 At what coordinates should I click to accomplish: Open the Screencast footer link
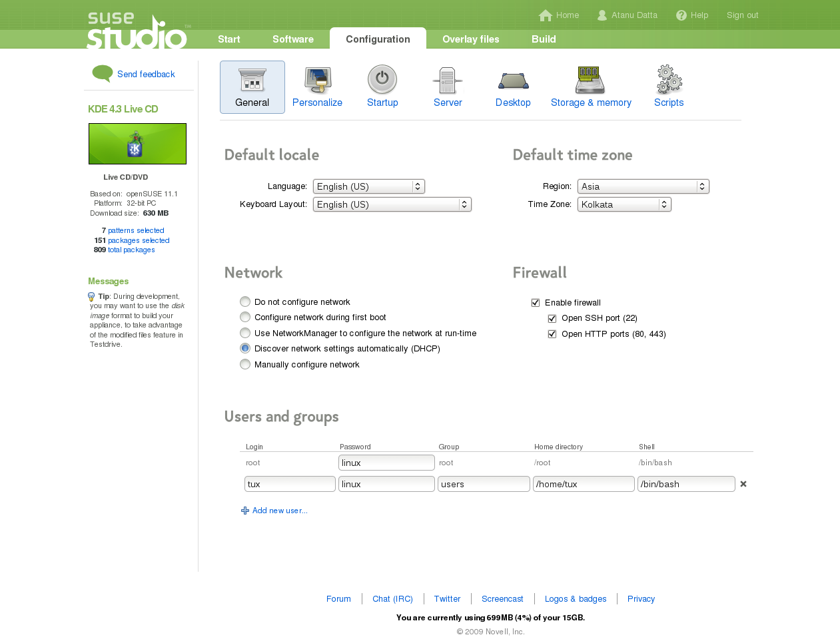coord(502,599)
